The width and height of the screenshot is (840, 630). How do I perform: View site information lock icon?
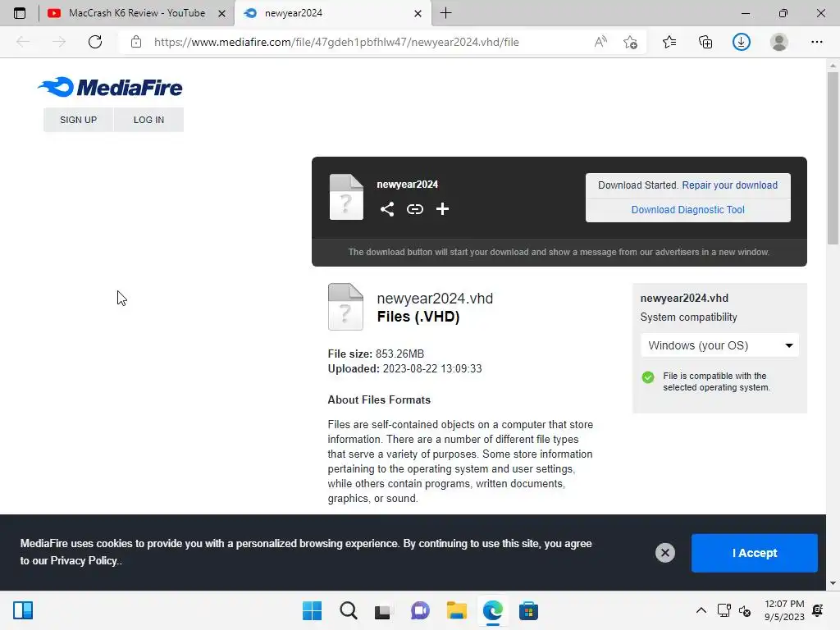pyautogui.click(x=136, y=42)
